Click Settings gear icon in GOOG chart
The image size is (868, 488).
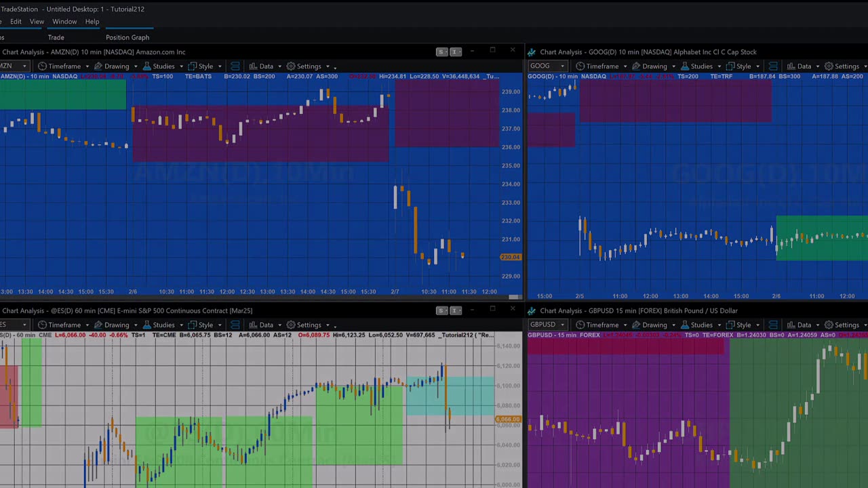[829, 66]
